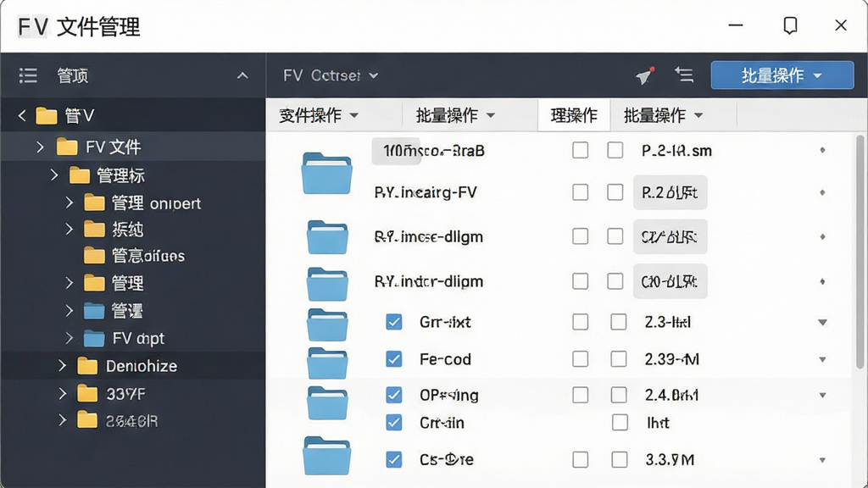Click the hamburger list icon beside 管项
This screenshot has height=488, width=868.
click(x=28, y=75)
